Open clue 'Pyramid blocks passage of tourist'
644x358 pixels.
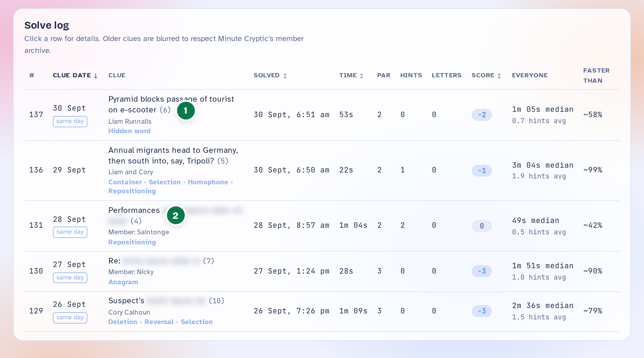coord(171,104)
